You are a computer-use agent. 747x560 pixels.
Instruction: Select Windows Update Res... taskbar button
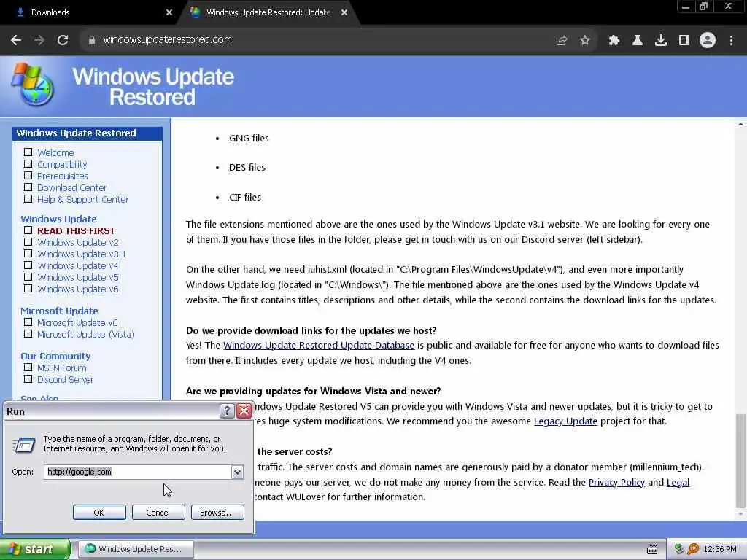[136, 549]
